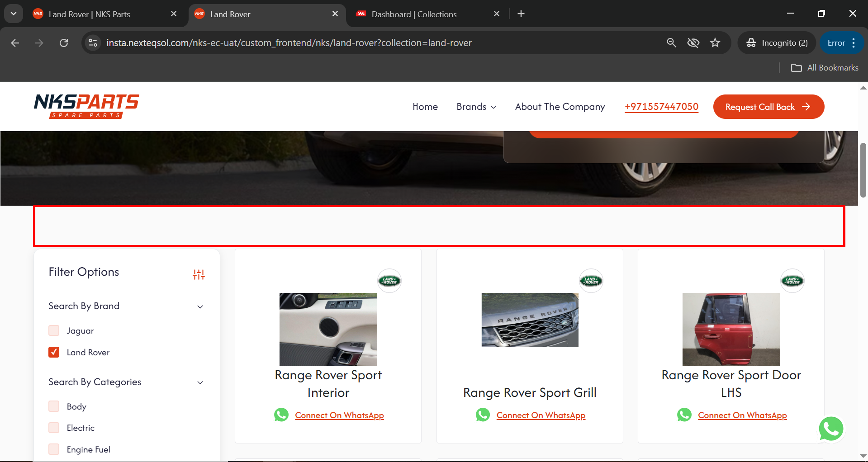
Task: Bookmark this page with the star icon
Action: (715, 43)
